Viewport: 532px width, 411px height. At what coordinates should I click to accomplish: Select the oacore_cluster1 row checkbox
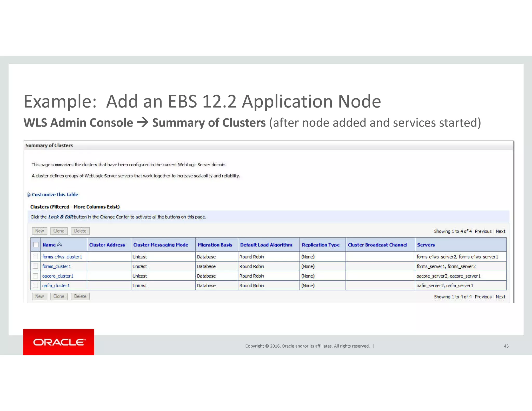[x=36, y=276]
